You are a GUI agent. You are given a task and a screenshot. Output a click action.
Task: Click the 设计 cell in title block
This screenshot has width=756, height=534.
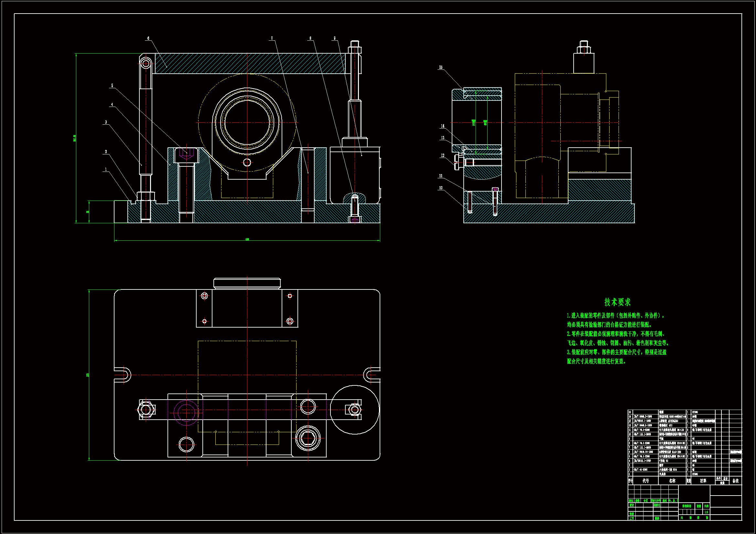(x=632, y=505)
